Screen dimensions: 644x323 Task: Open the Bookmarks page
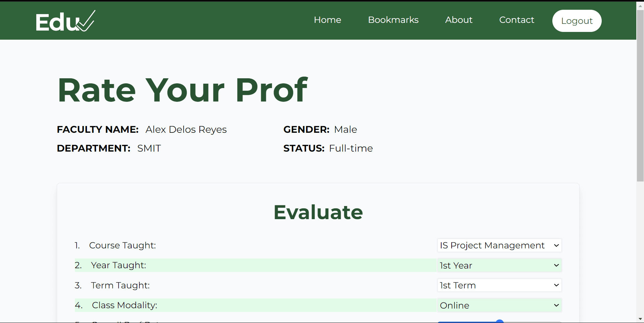click(393, 20)
